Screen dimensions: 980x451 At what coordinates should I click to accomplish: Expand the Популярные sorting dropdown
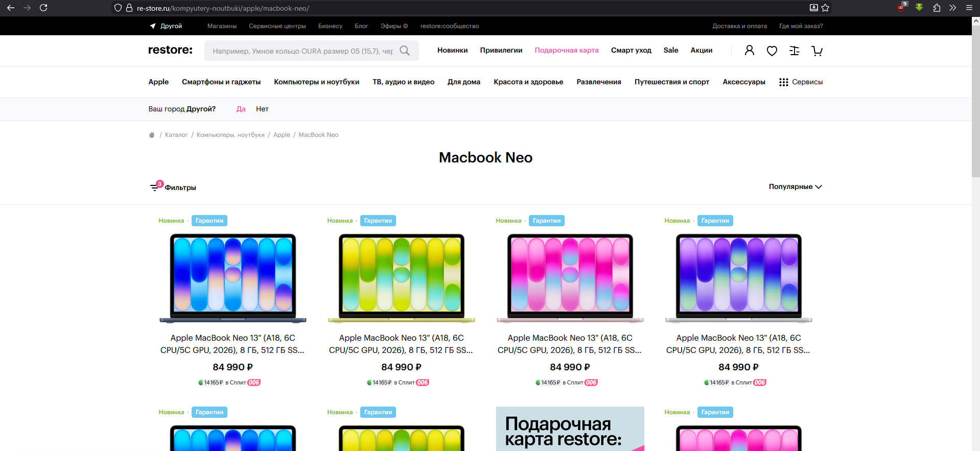[796, 187]
